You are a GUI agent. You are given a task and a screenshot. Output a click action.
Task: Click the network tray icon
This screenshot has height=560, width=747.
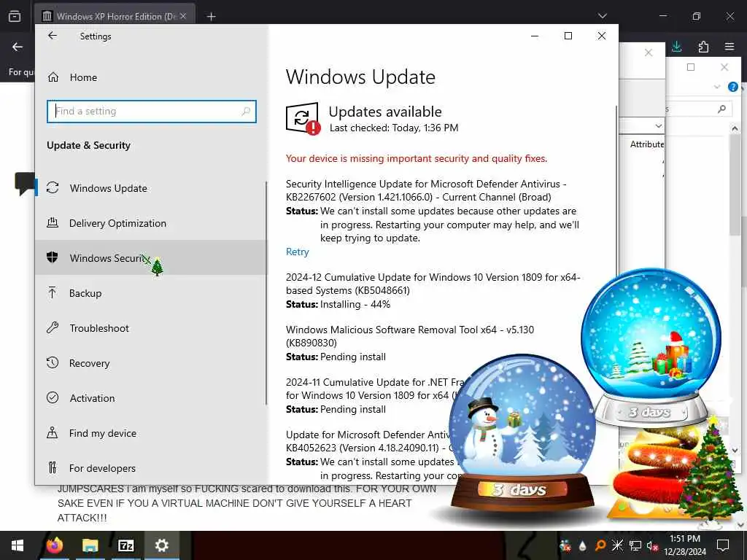[x=635, y=545]
